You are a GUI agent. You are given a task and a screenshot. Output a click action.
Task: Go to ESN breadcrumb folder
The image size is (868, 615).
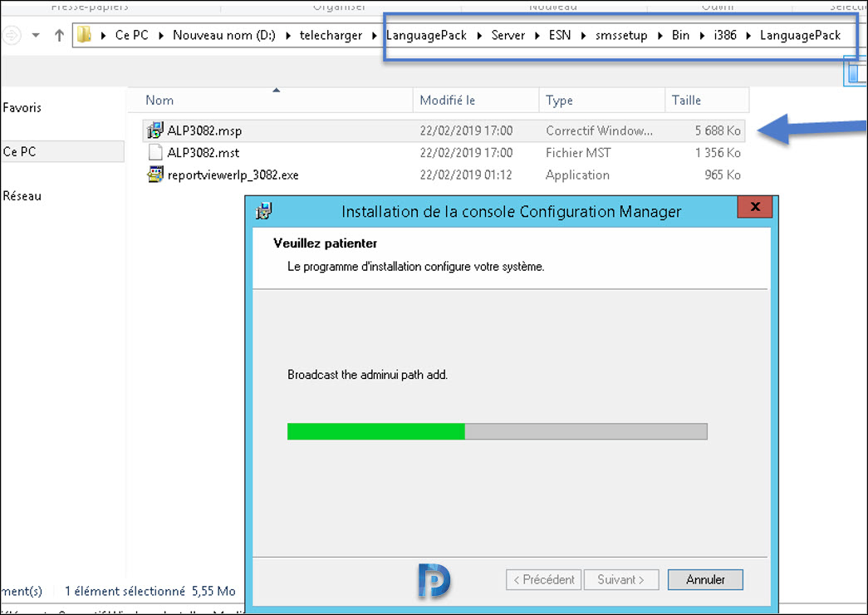560,35
